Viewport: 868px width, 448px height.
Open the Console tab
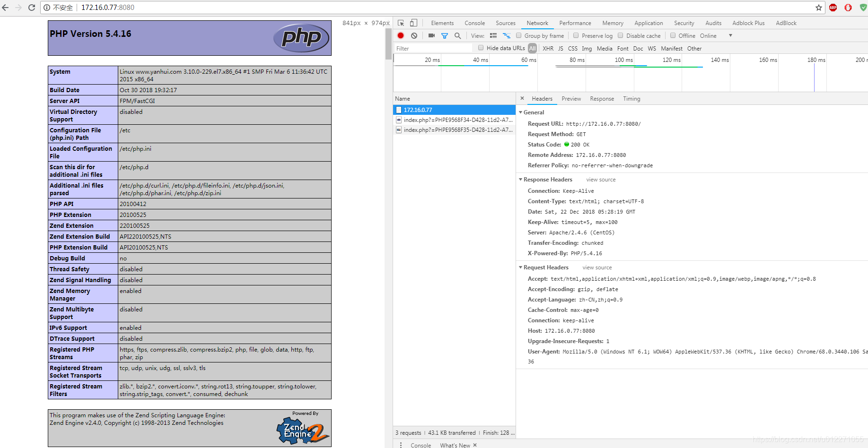coord(474,23)
